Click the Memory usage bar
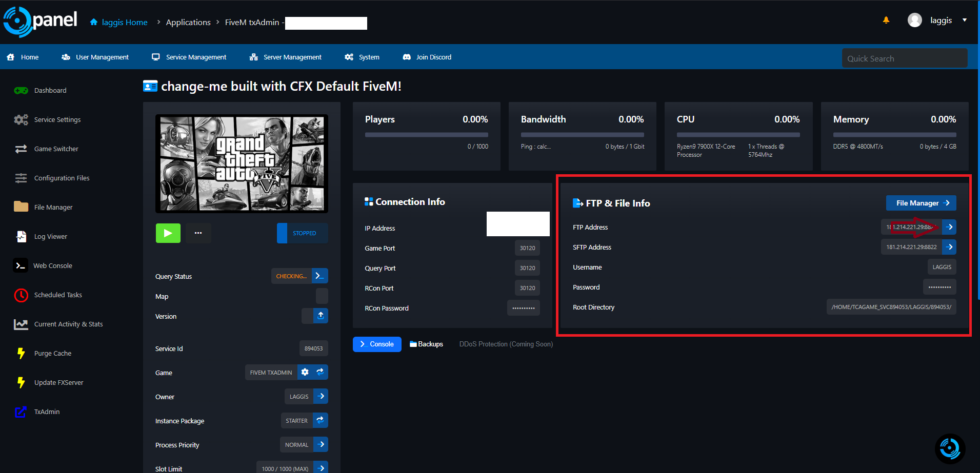The height and width of the screenshot is (473, 980). click(x=895, y=135)
